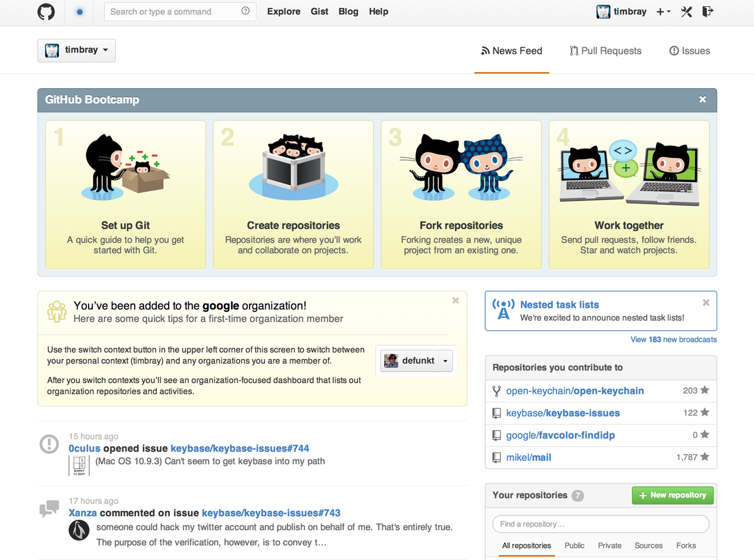Switch to the Issues tab
This screenshot has width=754, height=560.
click(690, 51)
